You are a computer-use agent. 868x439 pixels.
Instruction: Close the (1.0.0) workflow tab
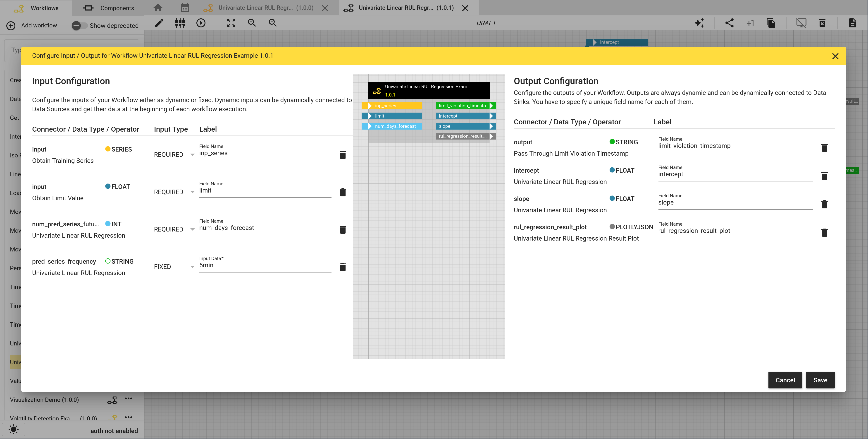(x=325, y=8)
